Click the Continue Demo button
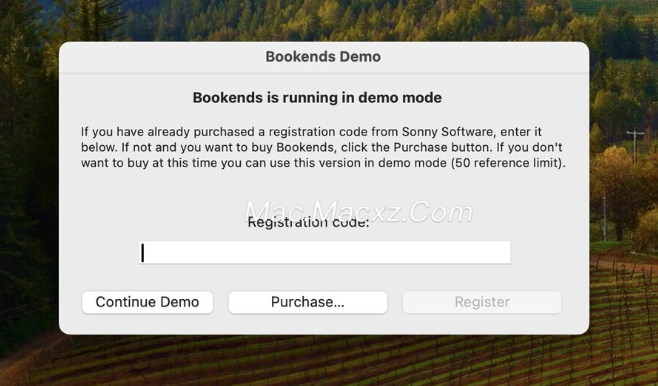 click(147, 302)
